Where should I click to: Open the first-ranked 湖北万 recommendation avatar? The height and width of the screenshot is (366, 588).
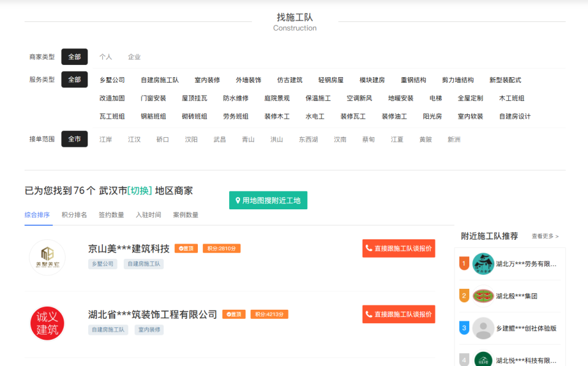(x=483, y=264)
